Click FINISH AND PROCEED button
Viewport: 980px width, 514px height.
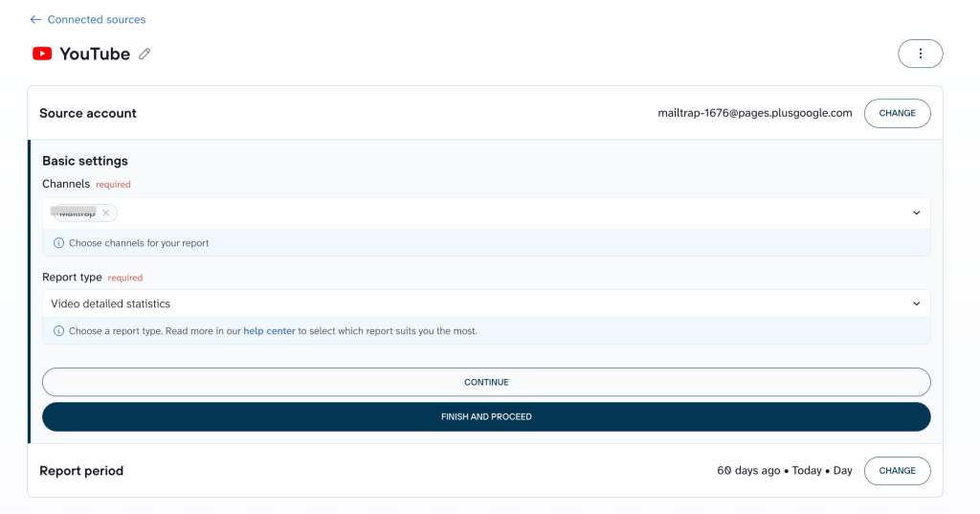click(486, 416)
